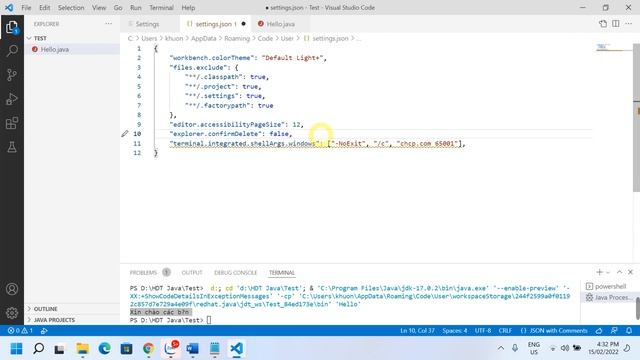Click Users in the breadcrumb path

point(149,38)
